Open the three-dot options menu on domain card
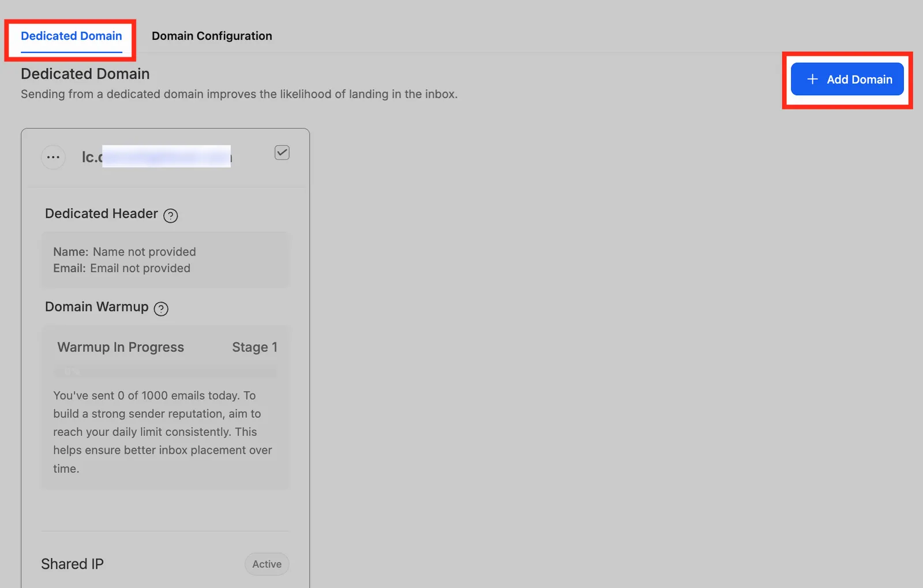 point(53,157)
